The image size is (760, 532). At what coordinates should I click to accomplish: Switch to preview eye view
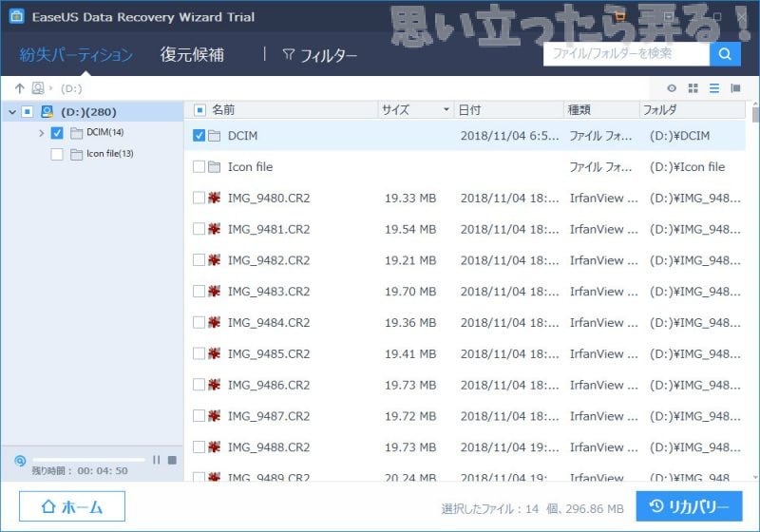click(672, 88)
